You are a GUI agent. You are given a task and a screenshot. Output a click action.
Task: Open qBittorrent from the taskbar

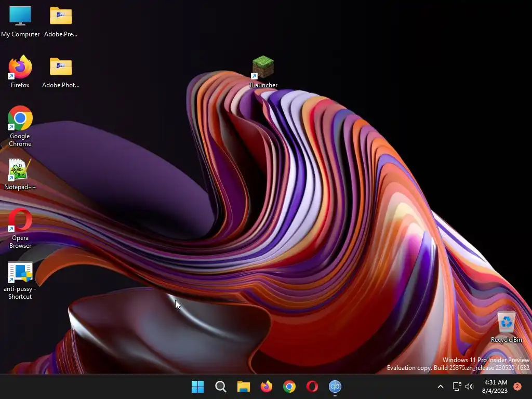(335, 387)
